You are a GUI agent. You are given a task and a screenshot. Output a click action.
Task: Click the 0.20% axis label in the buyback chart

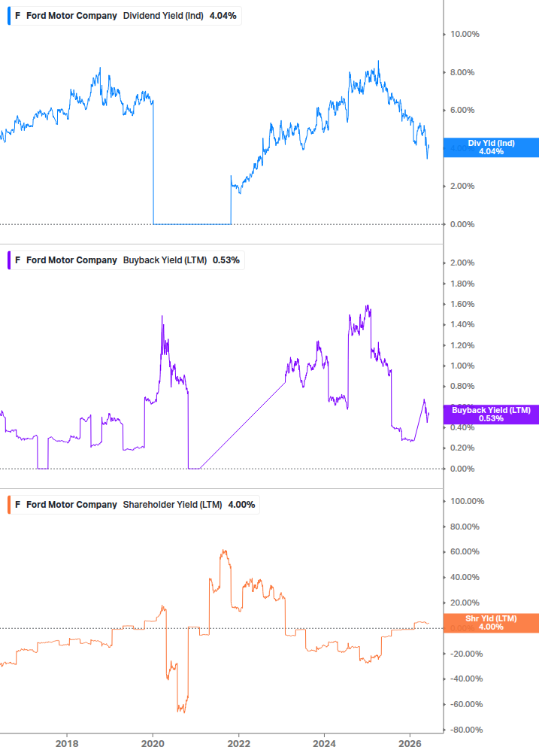click(x=462, y=448)
